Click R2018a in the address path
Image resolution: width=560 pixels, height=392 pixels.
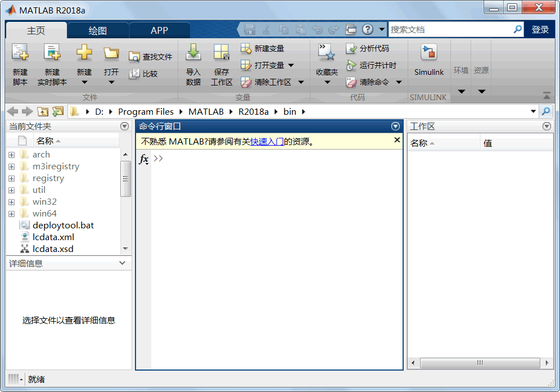point(254,112)
